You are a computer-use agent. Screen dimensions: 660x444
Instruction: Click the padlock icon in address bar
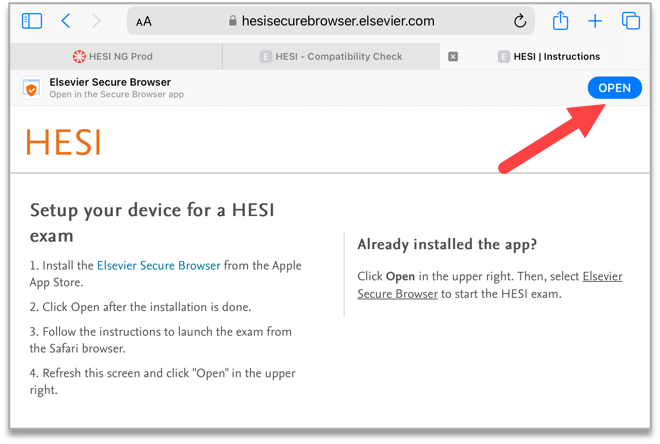point(233,21)
